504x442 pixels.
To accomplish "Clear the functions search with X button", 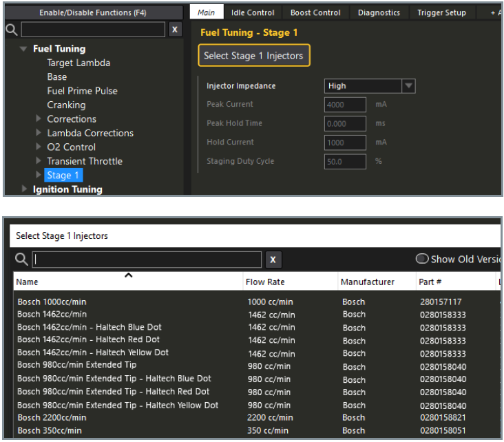I will pyautogui.click(x=174, y=30).
